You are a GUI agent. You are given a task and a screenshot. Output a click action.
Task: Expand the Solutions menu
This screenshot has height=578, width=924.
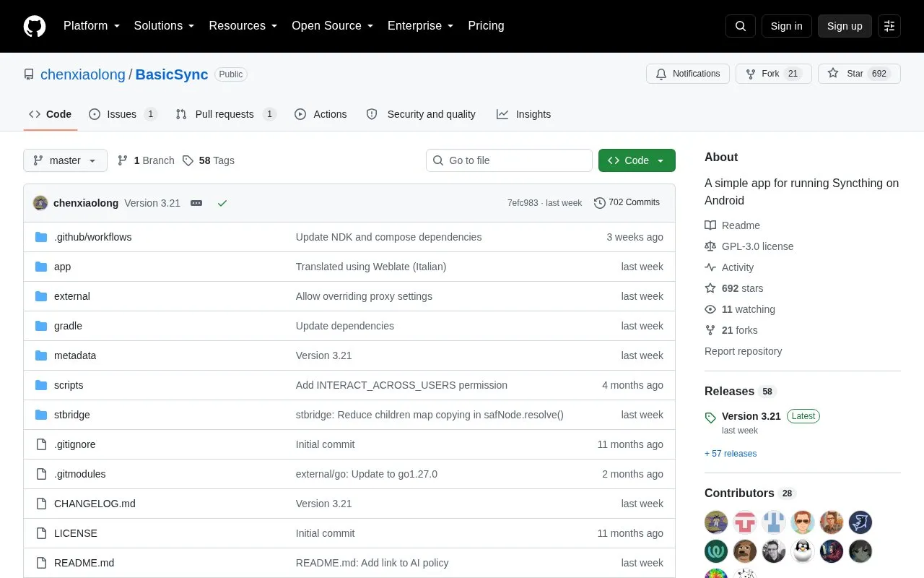coord(165,26)
